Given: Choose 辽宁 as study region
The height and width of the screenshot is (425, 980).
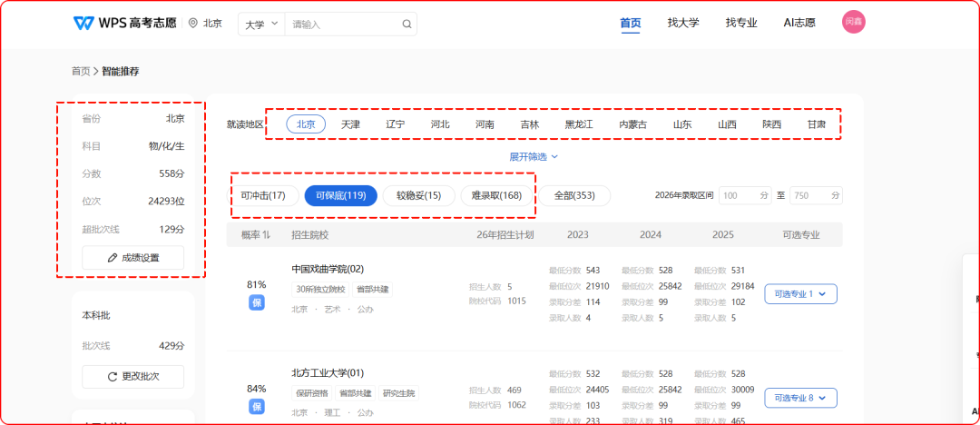Looking at the screenshot, I should click(x=396, y=124).
